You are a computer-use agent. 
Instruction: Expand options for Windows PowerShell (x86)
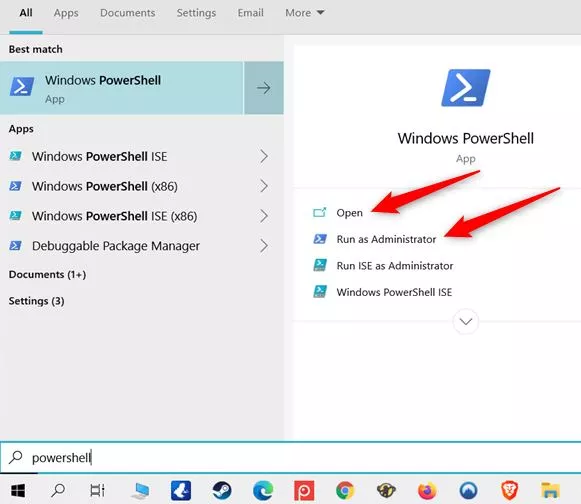coord(264,186)
